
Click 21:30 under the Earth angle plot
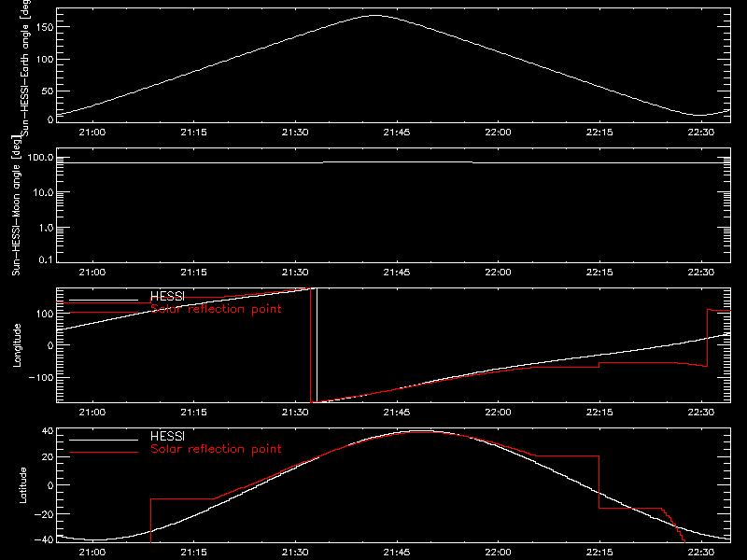pyautogui.click(x=295, y=133)
